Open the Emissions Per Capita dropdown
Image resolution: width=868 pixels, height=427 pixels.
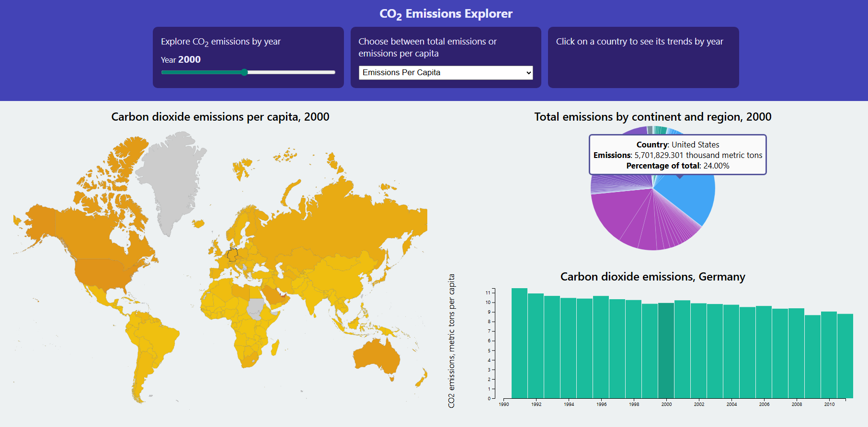click(445, 73)
